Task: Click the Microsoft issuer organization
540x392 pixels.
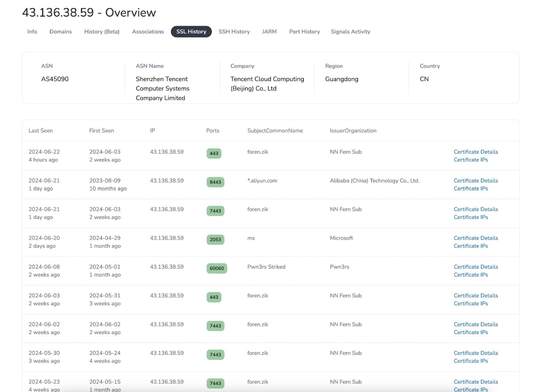Action: click(342, 238)
